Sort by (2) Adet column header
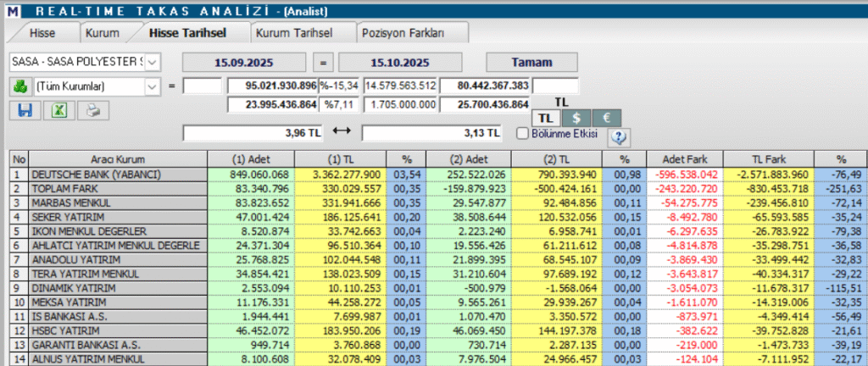The height and width of the screenshot is (366, 868). coord(468,159)
